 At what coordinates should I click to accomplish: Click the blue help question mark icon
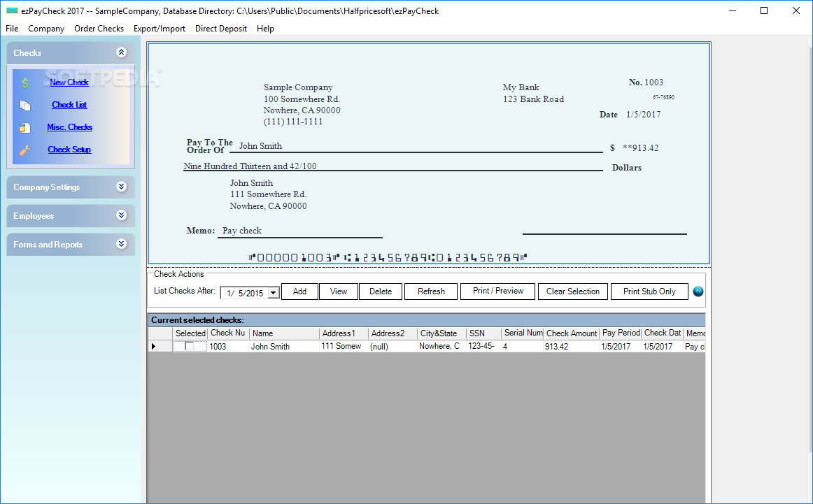[698, 291]
